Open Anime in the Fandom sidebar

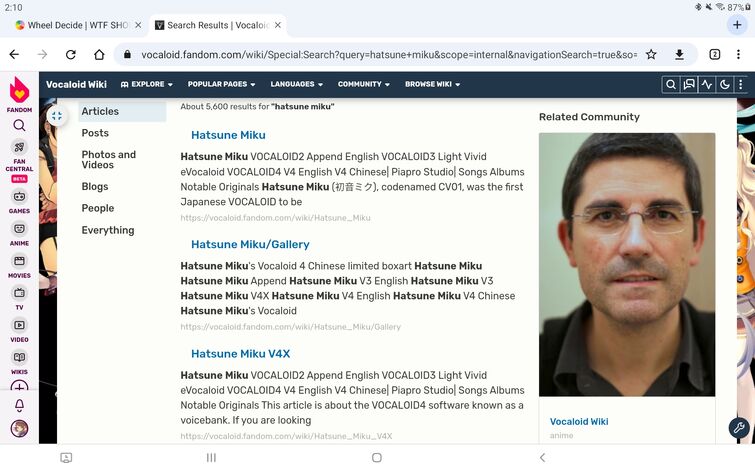pyautogui.click(x=19, y=235)
